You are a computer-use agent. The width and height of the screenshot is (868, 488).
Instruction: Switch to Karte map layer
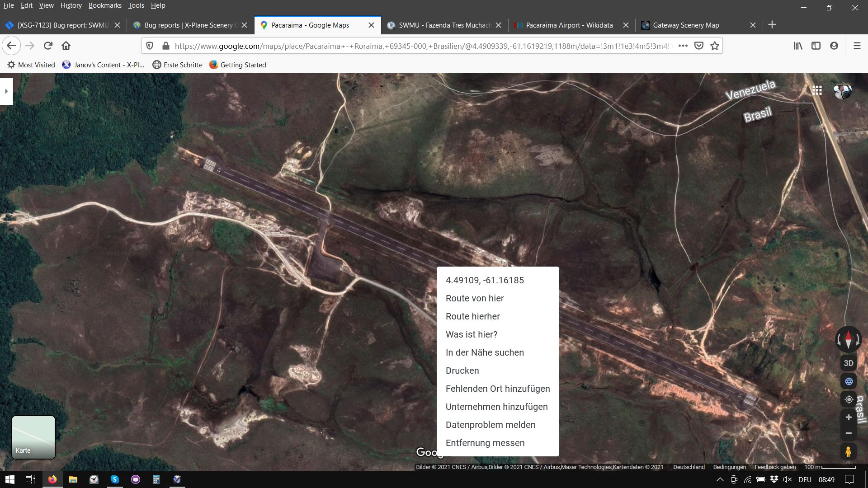33,437
